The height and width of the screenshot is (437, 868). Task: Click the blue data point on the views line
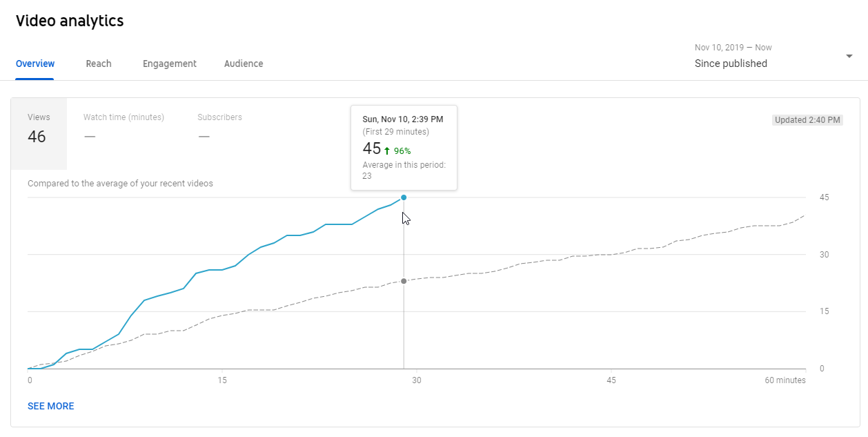point(404,197)
